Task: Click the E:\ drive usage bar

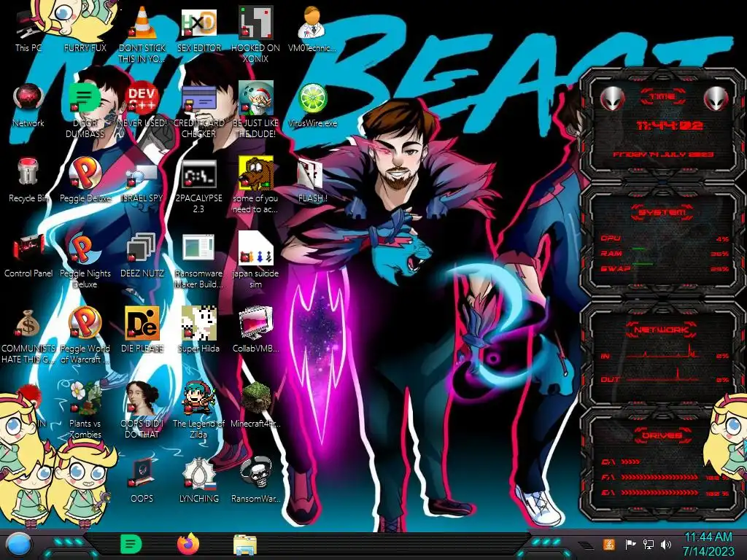Action: (659, 493)
